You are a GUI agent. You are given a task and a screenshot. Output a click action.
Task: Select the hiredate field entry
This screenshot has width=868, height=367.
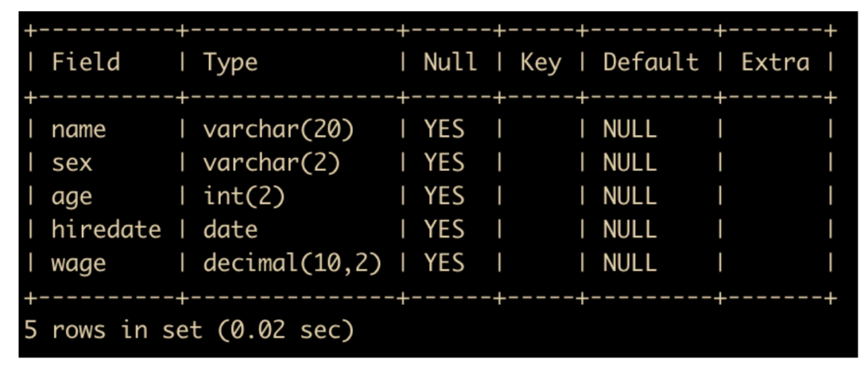106,229
